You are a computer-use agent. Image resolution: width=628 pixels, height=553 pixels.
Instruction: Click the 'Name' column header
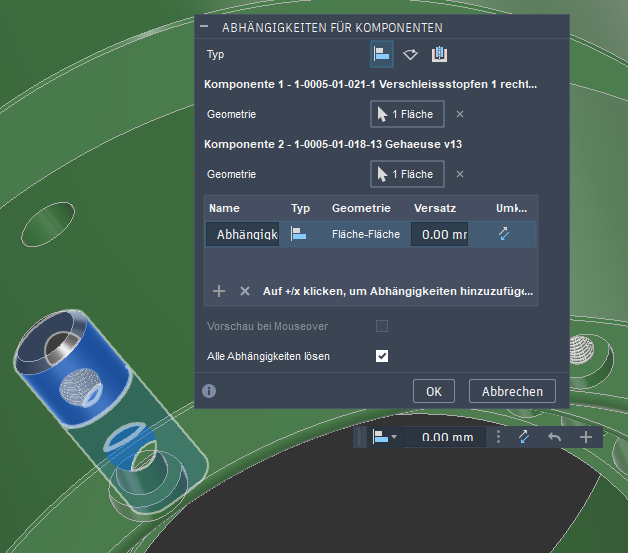pos(224,208)
